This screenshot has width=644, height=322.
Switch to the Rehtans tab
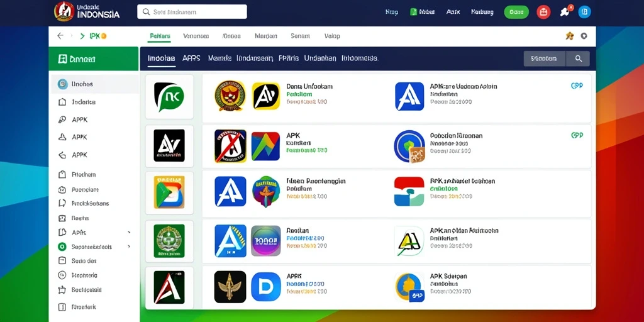click(x=160, y=36)
